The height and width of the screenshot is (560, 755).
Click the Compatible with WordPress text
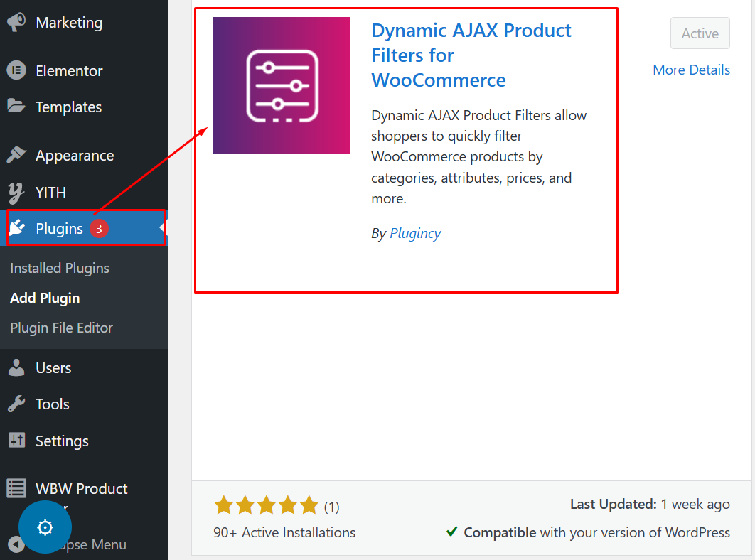[596, 532]
